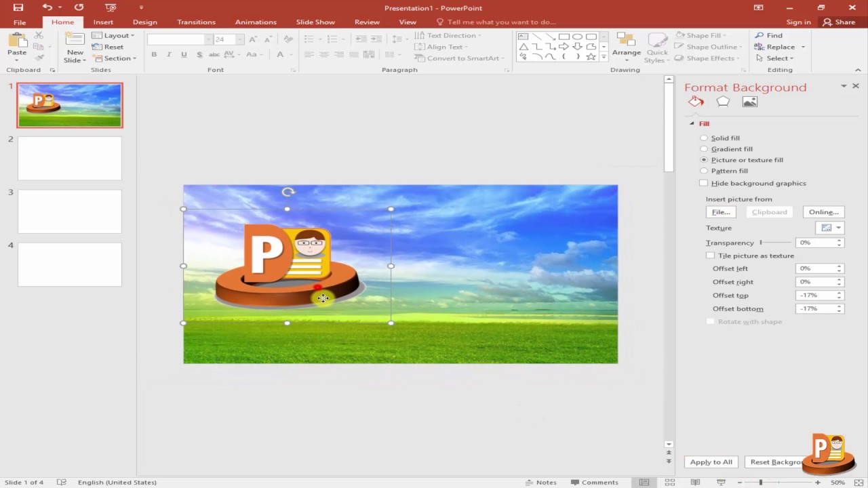The image size is (868, 488).
Task: Select slide 3 thumbnail
Action: pyautogui.click(x=70, y=211)
